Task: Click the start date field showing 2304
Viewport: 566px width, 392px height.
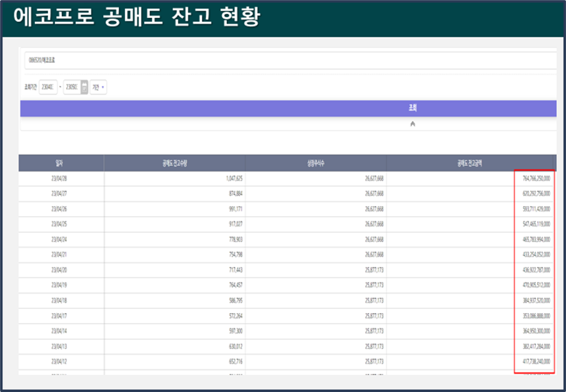Action: click(x=48, y=87)
